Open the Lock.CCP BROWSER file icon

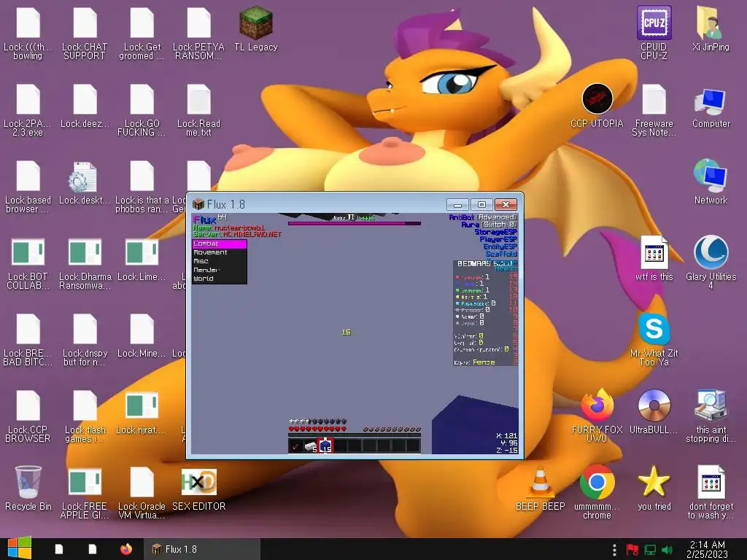(28, 415)
